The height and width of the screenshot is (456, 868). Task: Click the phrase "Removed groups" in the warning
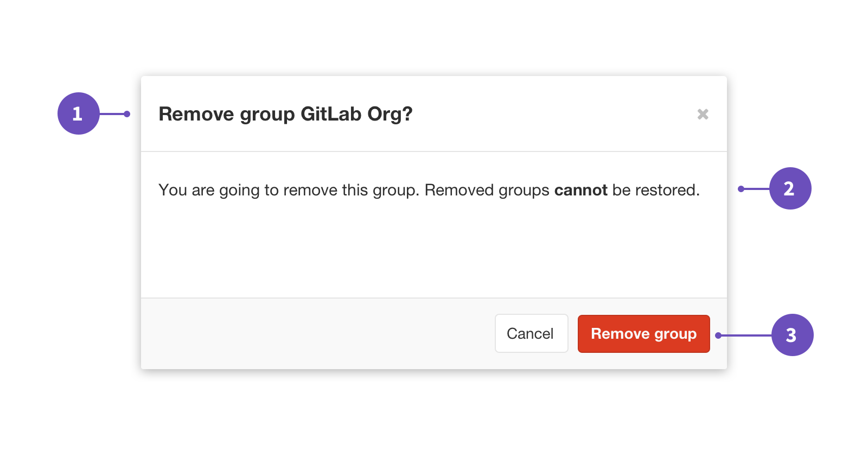[x=487, y=190]
